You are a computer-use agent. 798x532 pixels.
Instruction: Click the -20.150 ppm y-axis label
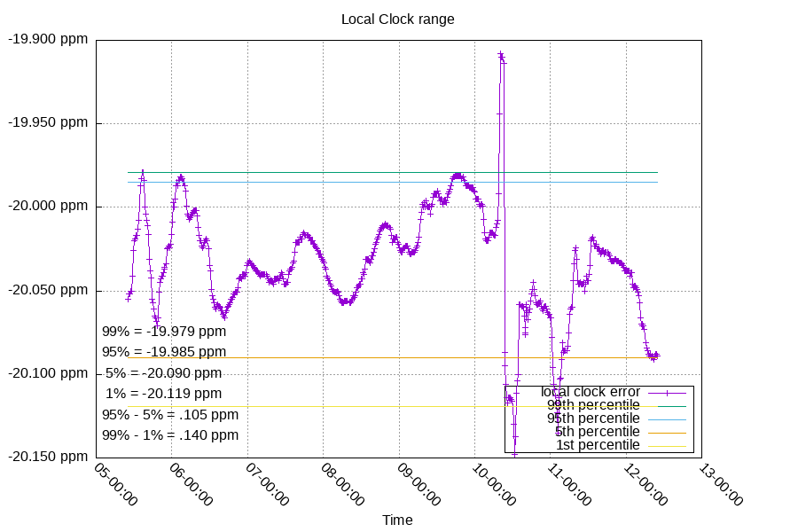[48, 457]
